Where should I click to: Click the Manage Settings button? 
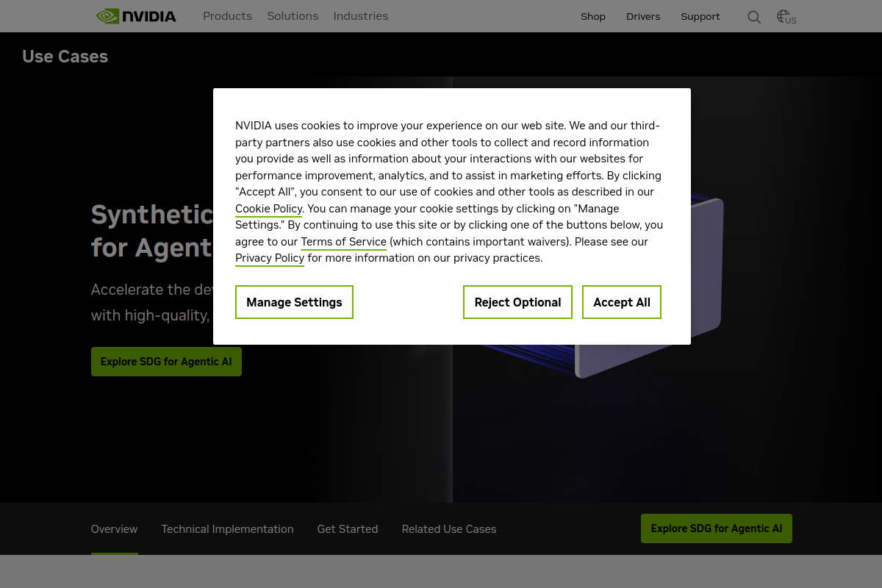coord(294,302)
